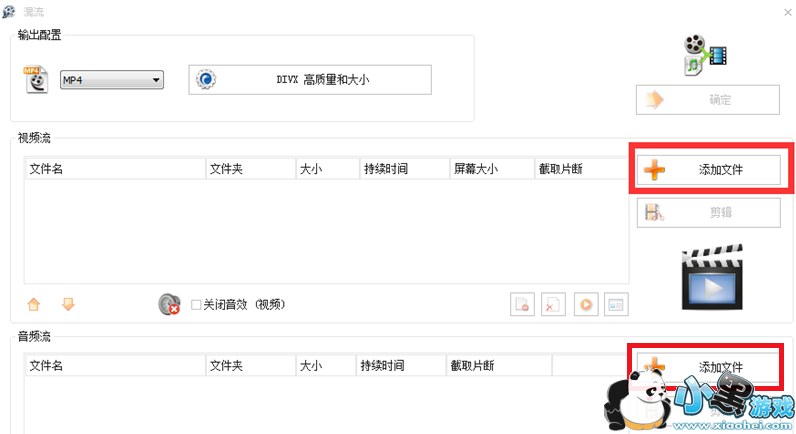Click 添加文件 in the audio stream section
Viewport: 796px width, 434px height.
[x=709, y=368]
